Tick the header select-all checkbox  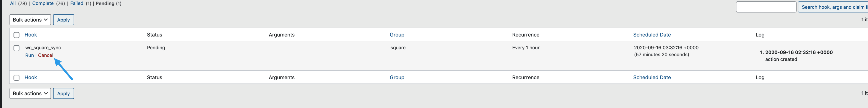16,35
